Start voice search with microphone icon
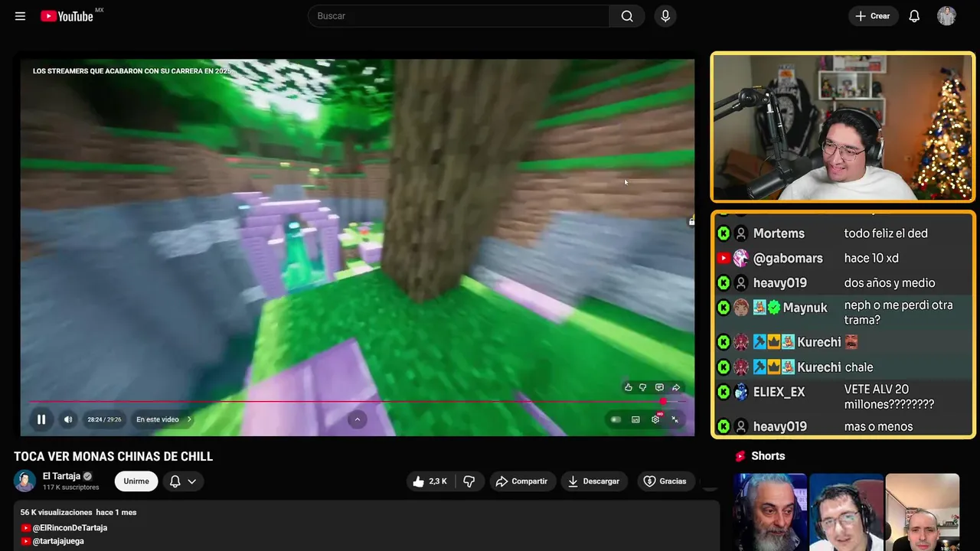 pyautogui.click(x=665, y=16)
